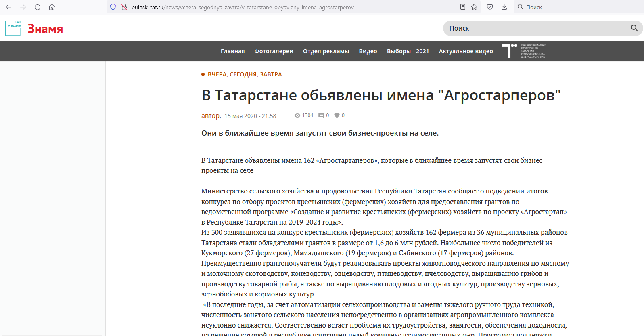Click the browser forward arrow

pyautogui.click(x=23, y=7)
